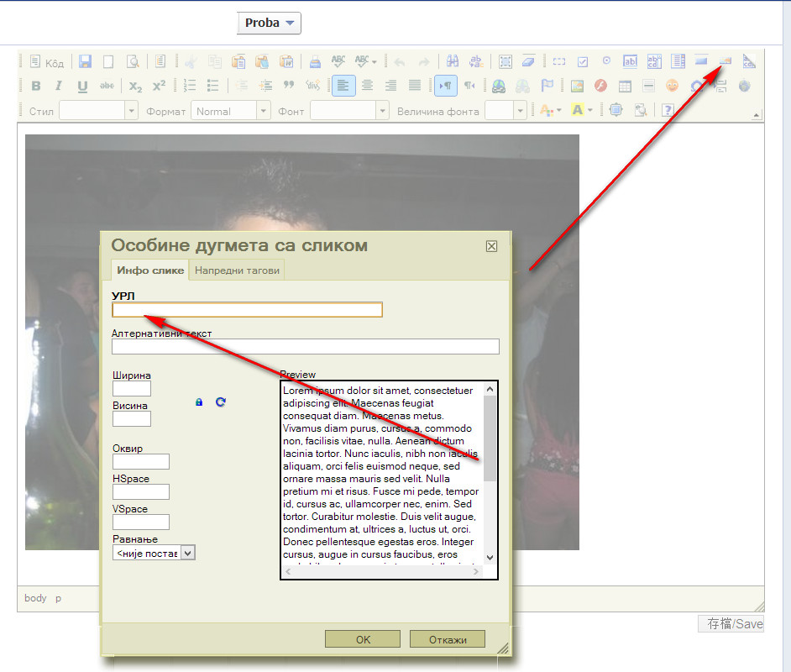The width and height of the screenshot is (791, 672).
Task: Collapse the toolbar with corner arrow
Action: 756,116
